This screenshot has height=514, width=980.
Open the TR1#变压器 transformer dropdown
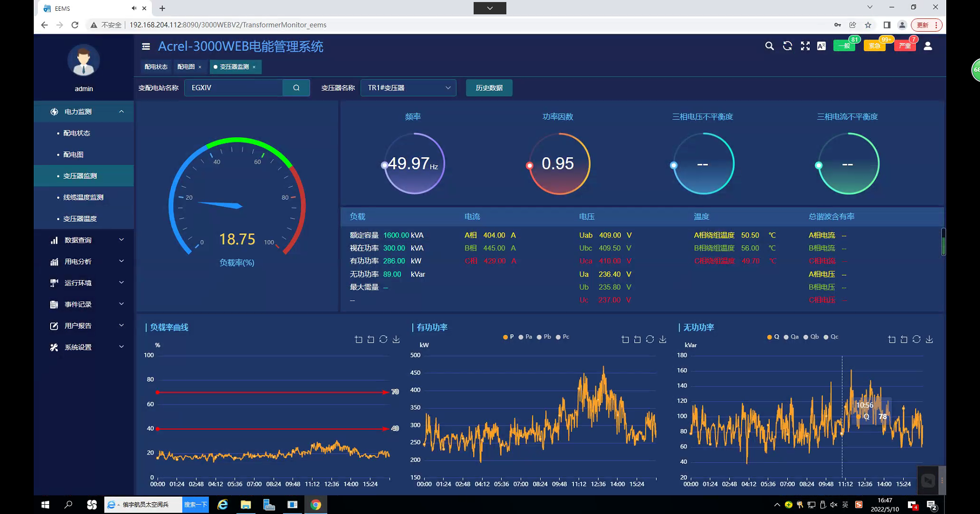[x=408, y=88]
